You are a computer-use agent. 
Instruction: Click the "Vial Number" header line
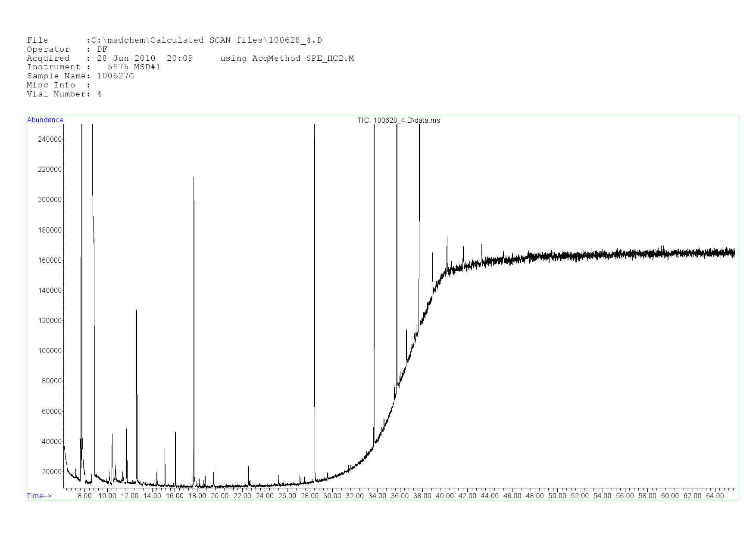tap(64, 94)
